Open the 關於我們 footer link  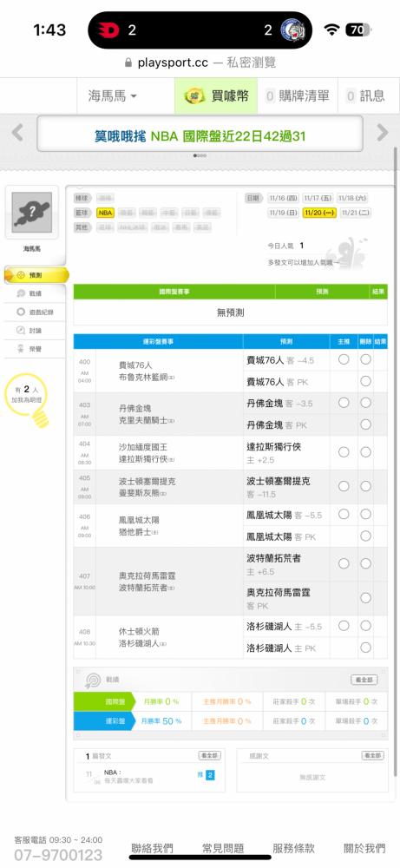coord(364,849)
